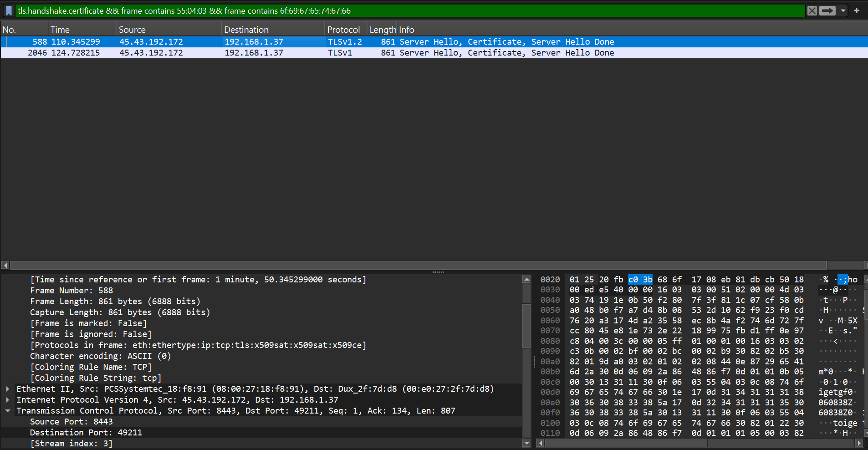Viewport: 868px width, 450px height.
Task: Click the packet details vertical scrollbar thumb
Action: (526, 326)
